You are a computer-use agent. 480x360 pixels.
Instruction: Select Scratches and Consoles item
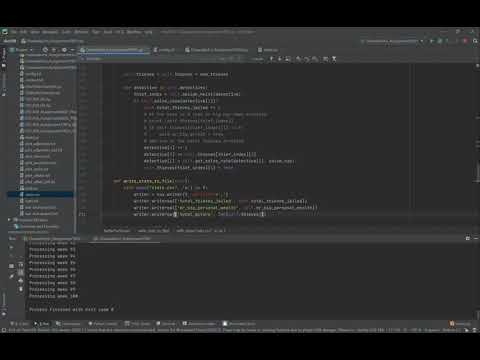coord(38,226)
